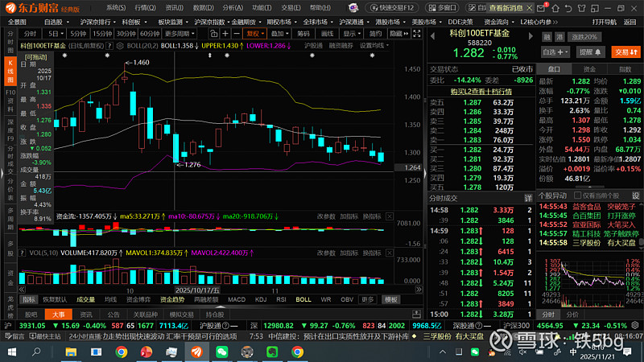The image size is (644, 362).
Task: Open the 分析(A) menu
Action: [x=233, y=8]
